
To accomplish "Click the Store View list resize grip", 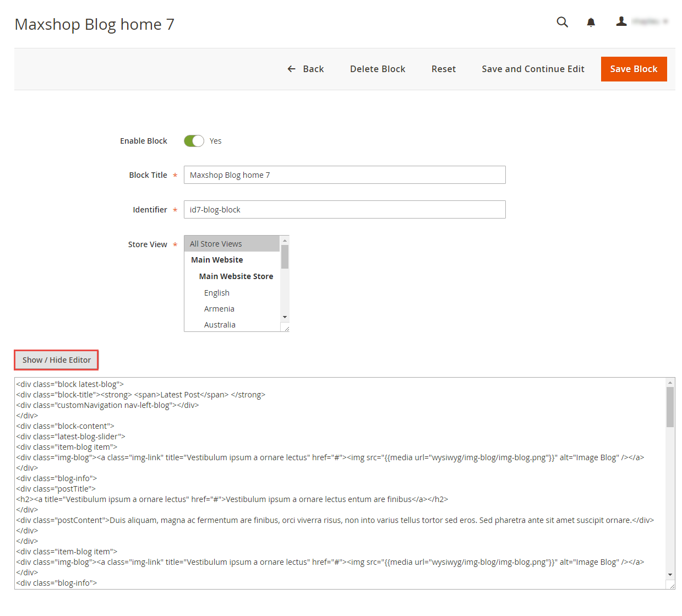I will click(x=286, y=329).
